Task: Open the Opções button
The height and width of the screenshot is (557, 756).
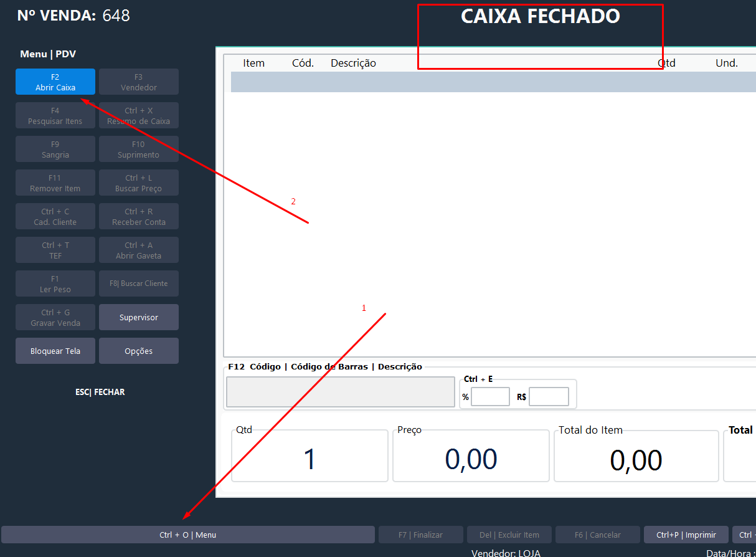Action: [x=139, y=351]
